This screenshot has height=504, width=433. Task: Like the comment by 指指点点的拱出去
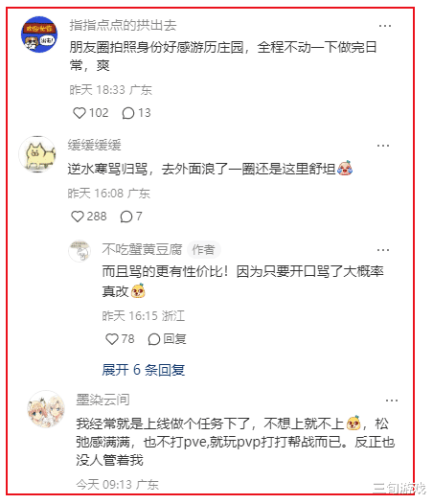click(x=80, y=113)
